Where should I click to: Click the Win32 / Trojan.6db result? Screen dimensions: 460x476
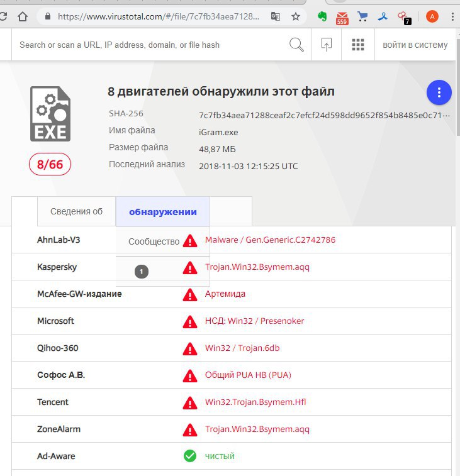point(242,348)
